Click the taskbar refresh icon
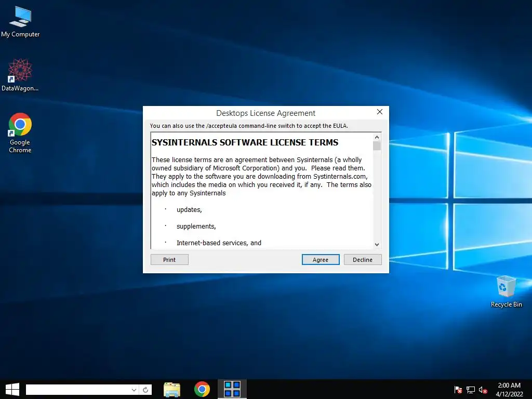The image size is (532, 399). point(145,390)
